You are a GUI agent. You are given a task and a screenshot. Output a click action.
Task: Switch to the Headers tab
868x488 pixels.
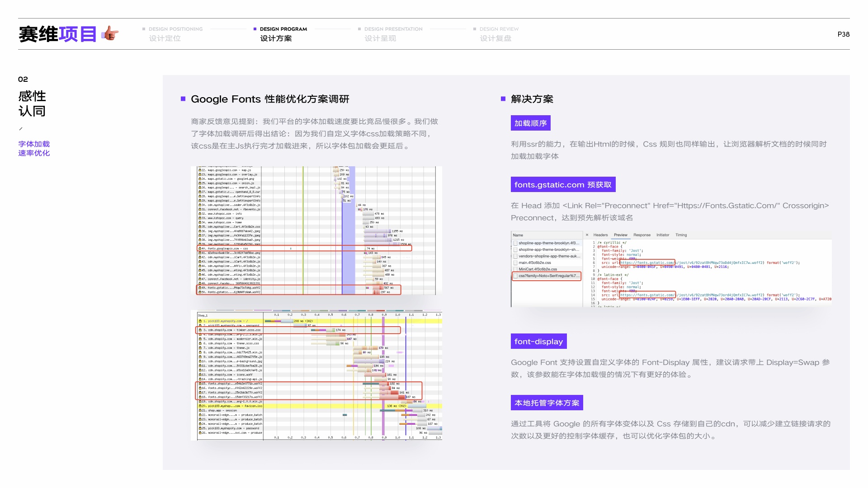tap(600, 235)
